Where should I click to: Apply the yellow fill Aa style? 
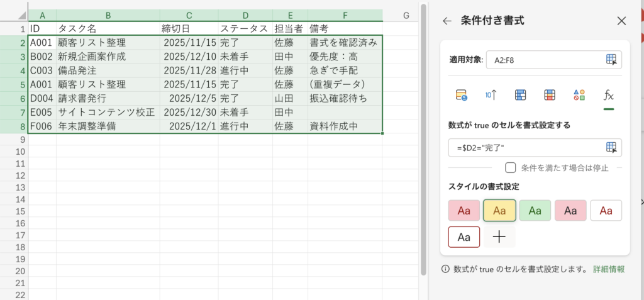coord(499,211)
